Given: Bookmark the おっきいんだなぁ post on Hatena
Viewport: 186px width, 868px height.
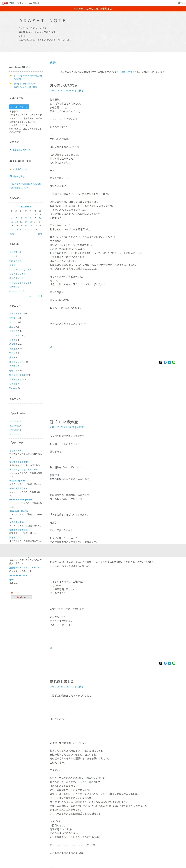Looking at the screenshot, I should (169, 362).
